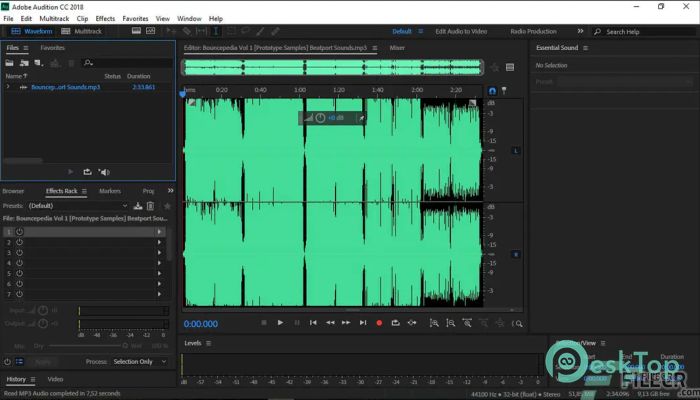Open the Process Selection Only dropdown

139,362
